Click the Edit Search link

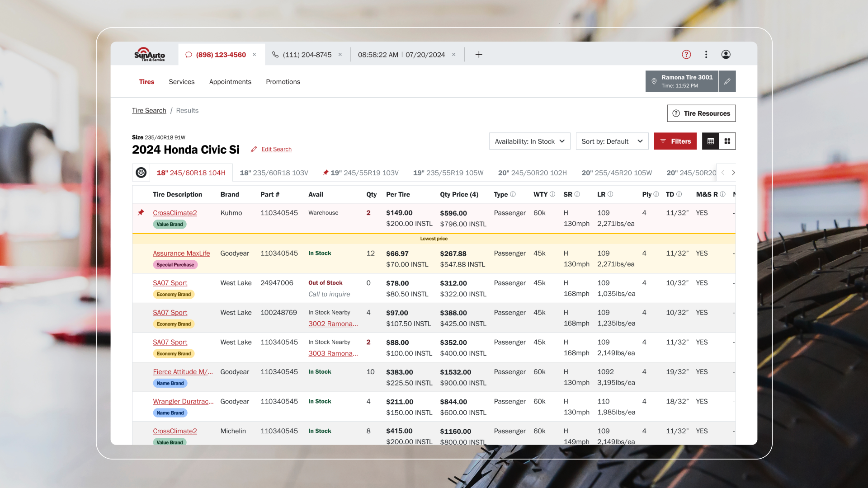tap(276, 150)
